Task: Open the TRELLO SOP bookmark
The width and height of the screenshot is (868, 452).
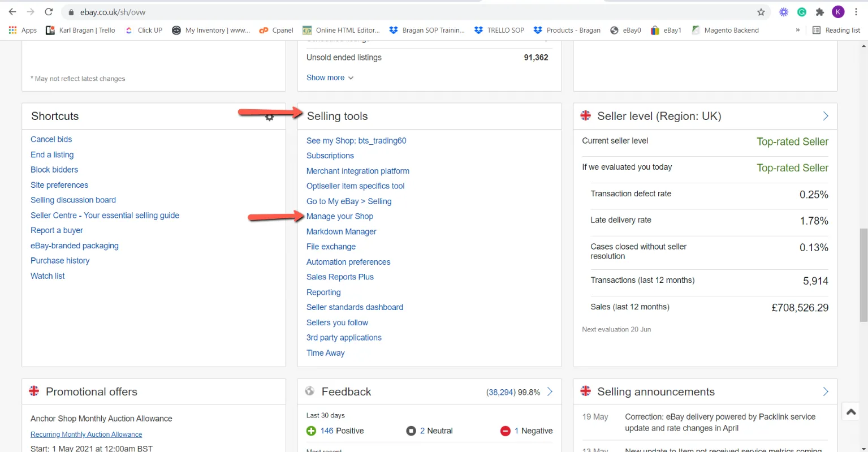Action: pos(499,30)
